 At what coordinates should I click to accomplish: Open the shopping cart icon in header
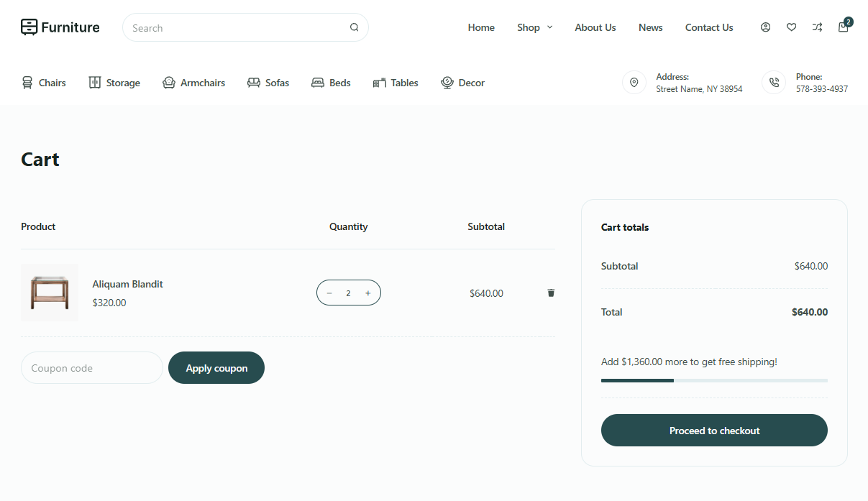(x=843, y=27)
